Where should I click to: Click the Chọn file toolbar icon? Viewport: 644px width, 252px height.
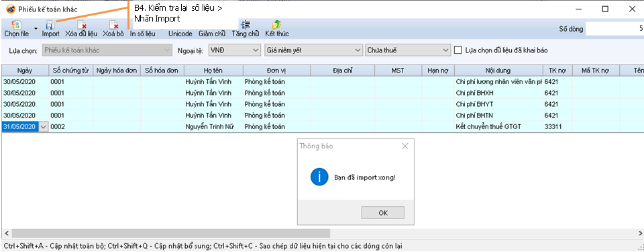point(16,25)
